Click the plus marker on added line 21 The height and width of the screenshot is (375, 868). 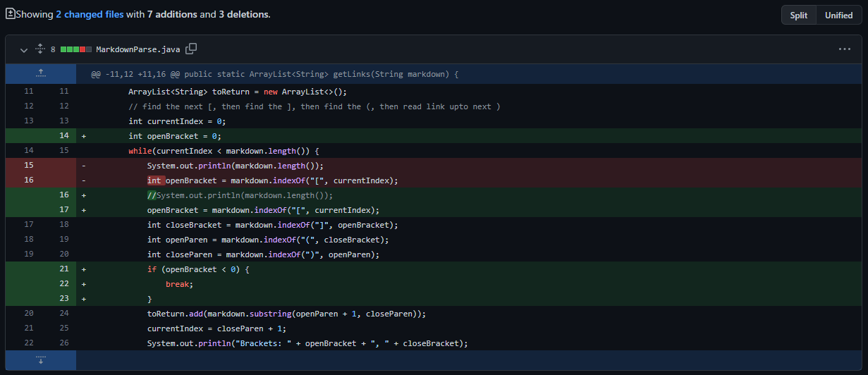click(85, 269)
